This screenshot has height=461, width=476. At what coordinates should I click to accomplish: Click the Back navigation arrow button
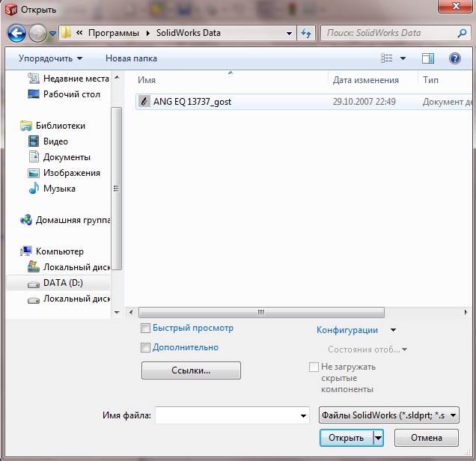[x=16, y=33]
